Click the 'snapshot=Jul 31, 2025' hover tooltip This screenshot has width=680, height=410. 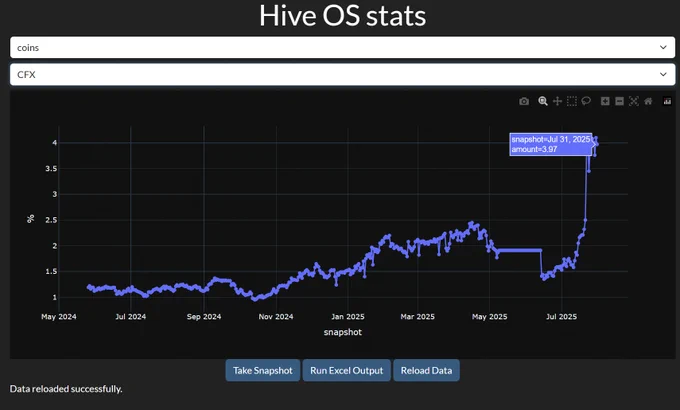coord(550,144)
